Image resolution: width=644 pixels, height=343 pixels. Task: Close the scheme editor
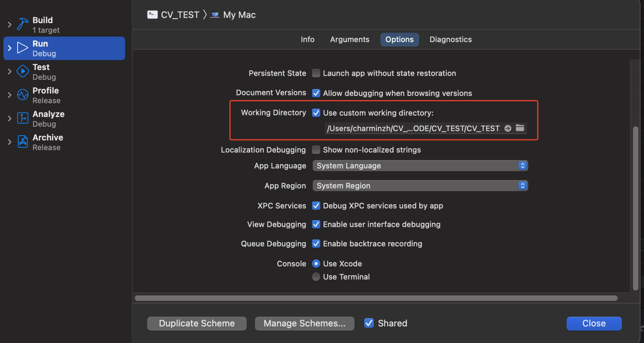tap(594, 323)
